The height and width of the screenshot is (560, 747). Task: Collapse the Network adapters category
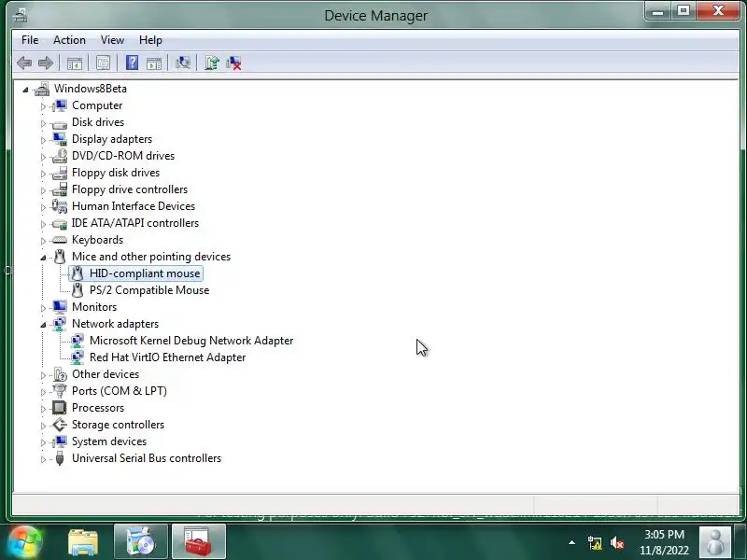(x=43, y=325)
